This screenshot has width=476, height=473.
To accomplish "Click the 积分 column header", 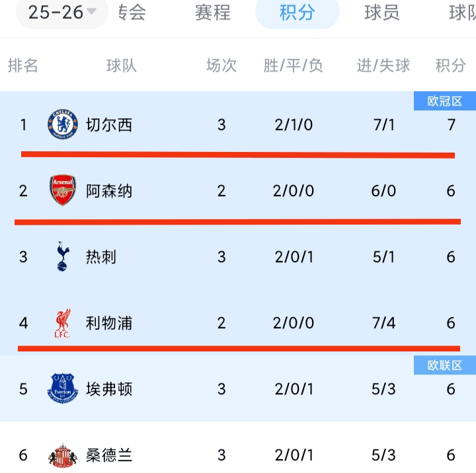I will 451,65.
